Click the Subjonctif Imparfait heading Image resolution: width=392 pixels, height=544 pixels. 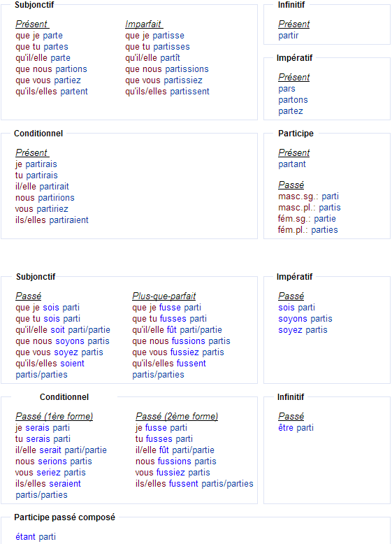coord(143,24)
